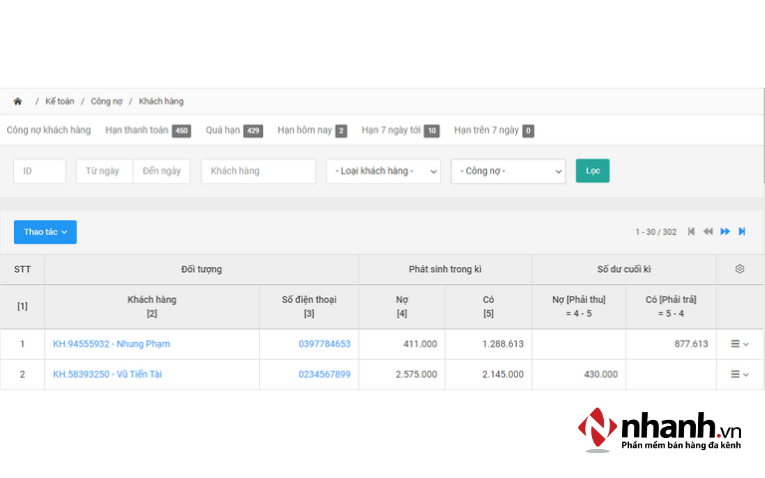Open customer KH.94555932 - Nhung Phạm link
The image size is (765, 478).
(111, 344)
